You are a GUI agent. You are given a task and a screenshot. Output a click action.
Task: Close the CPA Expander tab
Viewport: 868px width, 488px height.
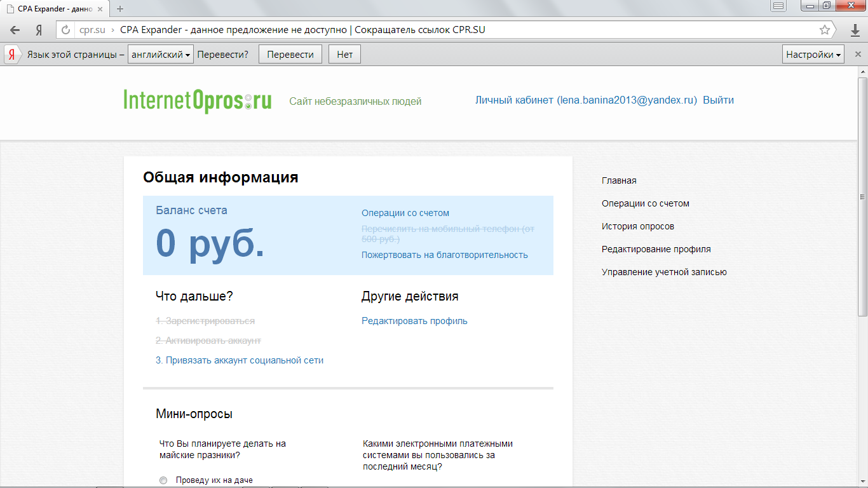100,9
